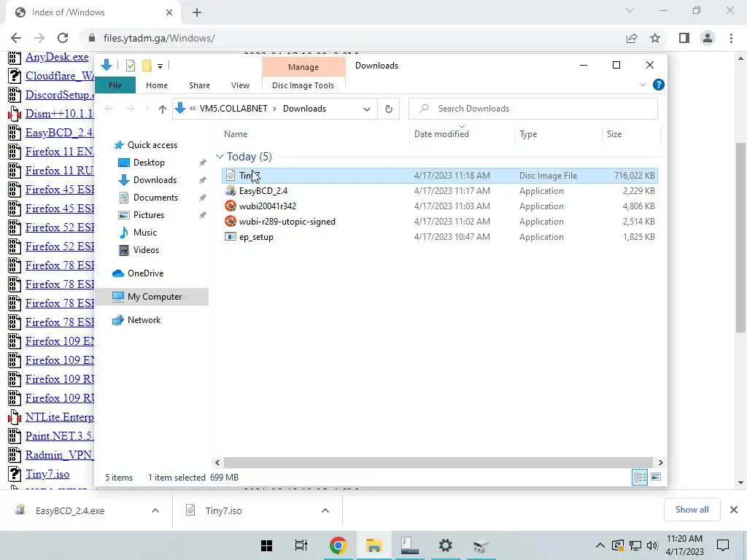Click volume icon in system tray
This screenshot has width=747, height=560.
[652, 545]
